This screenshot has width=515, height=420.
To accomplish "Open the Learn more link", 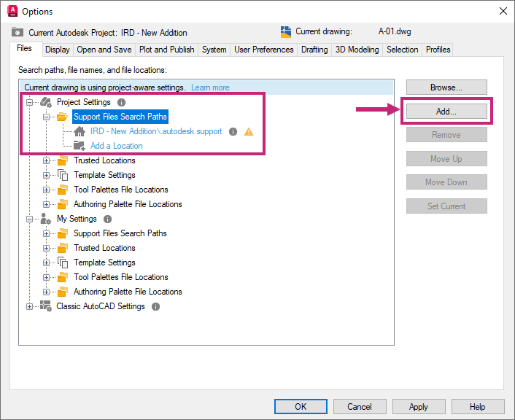I will (210, 87).
